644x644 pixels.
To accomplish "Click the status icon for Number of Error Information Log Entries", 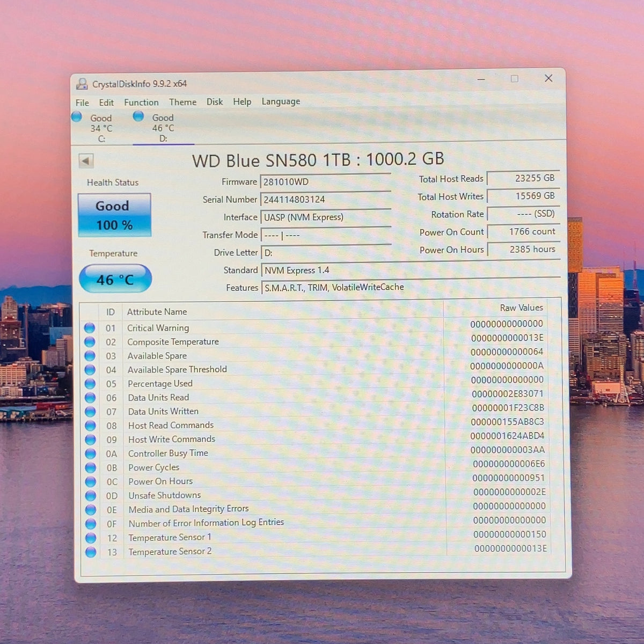I will (x=91, y=524).
